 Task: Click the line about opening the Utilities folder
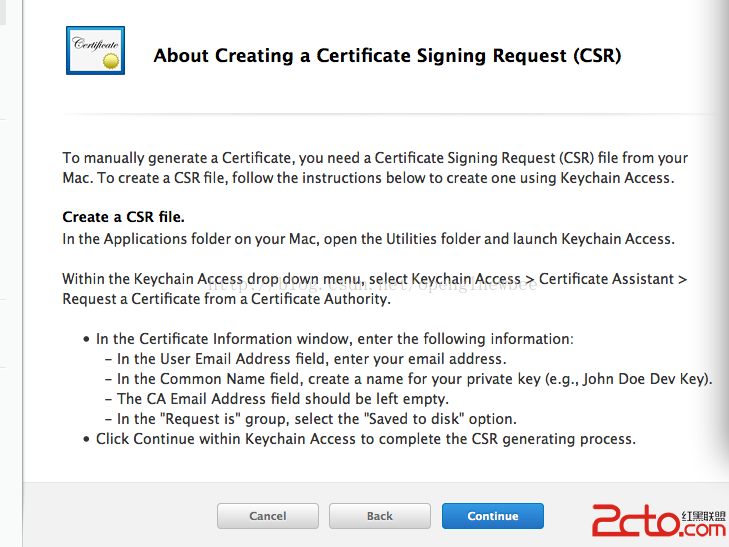click(368, 239)
